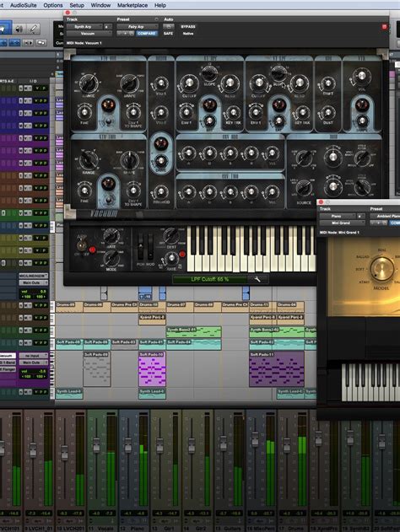
Task: Click the DUST knob
Action: pos(328,112)
